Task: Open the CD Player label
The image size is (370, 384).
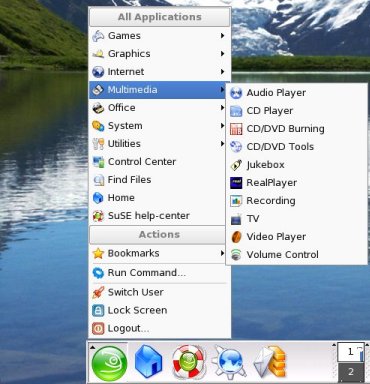Action: pos(270,111)
